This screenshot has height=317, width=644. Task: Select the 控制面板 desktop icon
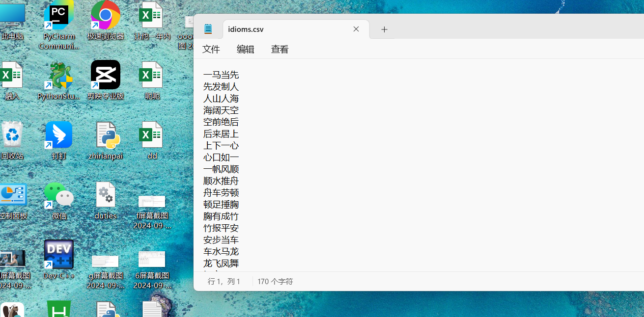pyautogui.click(x=13, y=201)
